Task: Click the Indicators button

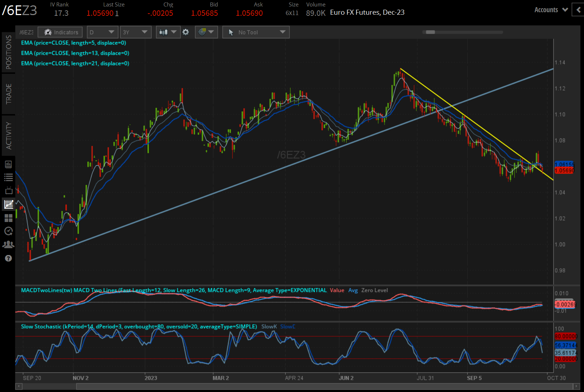Action: [60, 32]
